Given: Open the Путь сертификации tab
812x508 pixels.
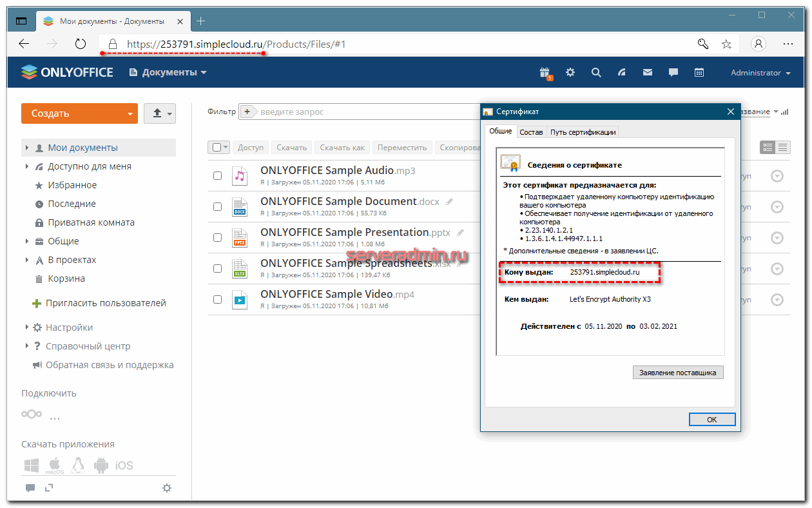Looking at the screenshot, I should [583, 132].
